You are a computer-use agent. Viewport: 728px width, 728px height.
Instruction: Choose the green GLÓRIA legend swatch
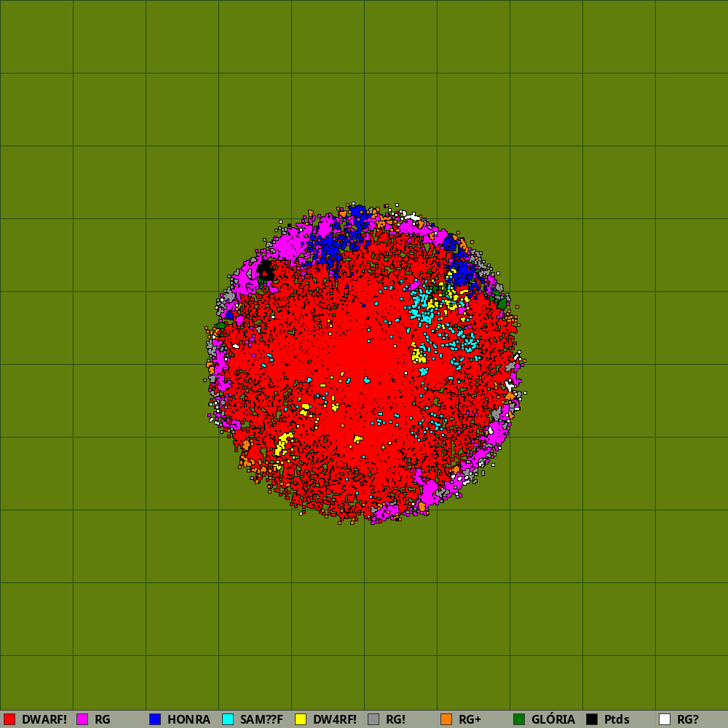(x=519, y=719)
